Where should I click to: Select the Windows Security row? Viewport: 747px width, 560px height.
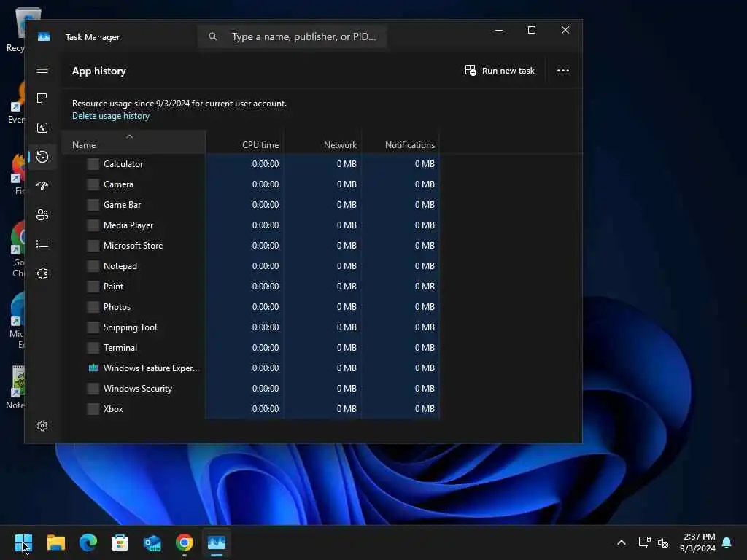point(251,389)
